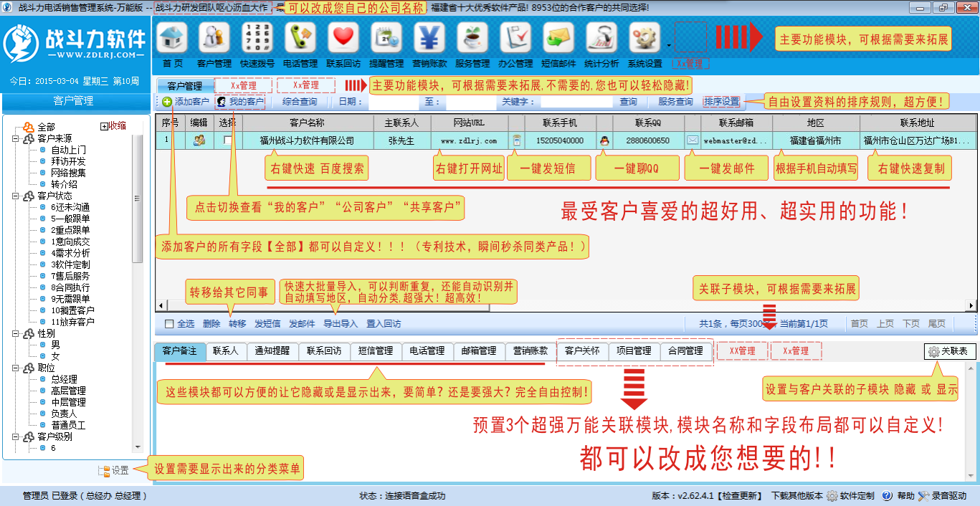Open the 首页 home module icon
980x506 pixels.
pos(172,38)
